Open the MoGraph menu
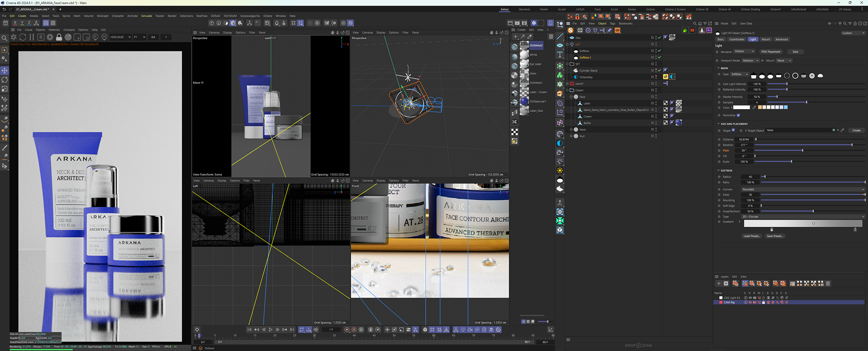This screenshot has width=868, height=351. coord(103,16)
